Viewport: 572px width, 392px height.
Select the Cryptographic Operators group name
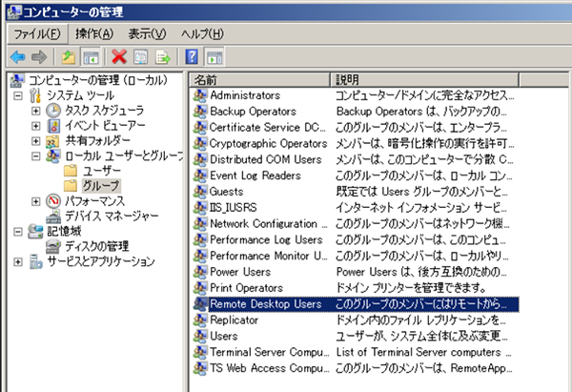(268, 143)
